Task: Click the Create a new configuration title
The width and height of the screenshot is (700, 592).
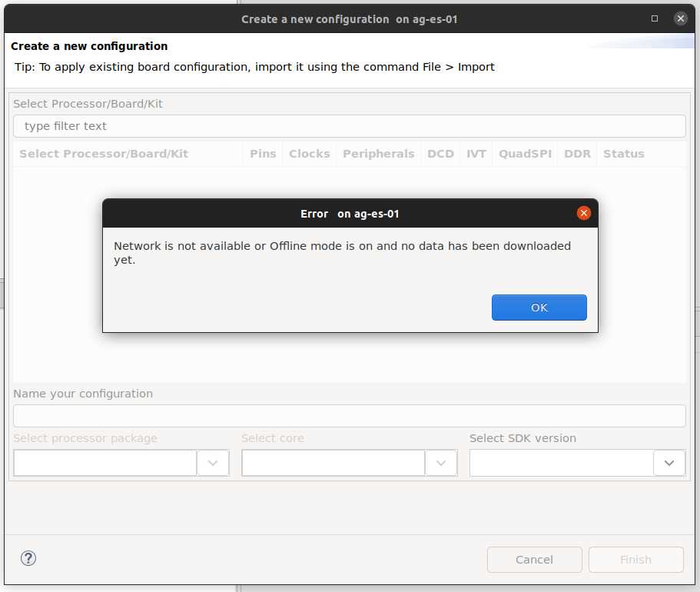Action: point(90,46)
